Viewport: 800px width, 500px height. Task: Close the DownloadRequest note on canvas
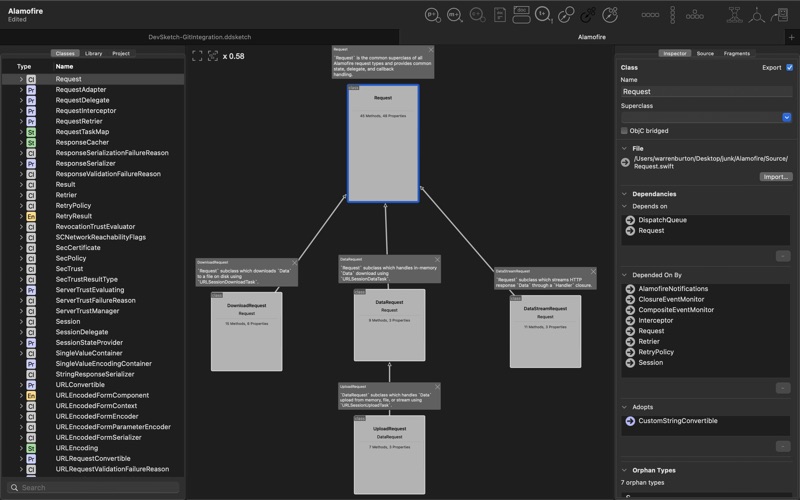click(294, 263)
